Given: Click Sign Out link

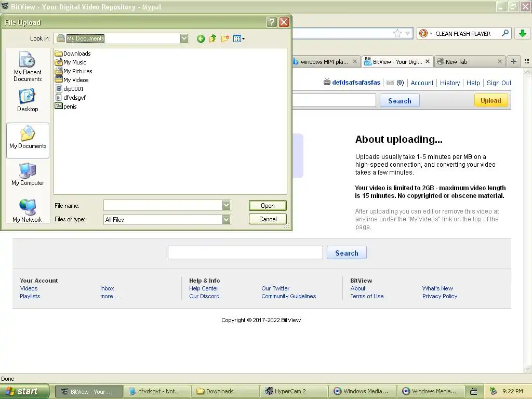Looking at the screenshot, I should [x=499, y=83].
